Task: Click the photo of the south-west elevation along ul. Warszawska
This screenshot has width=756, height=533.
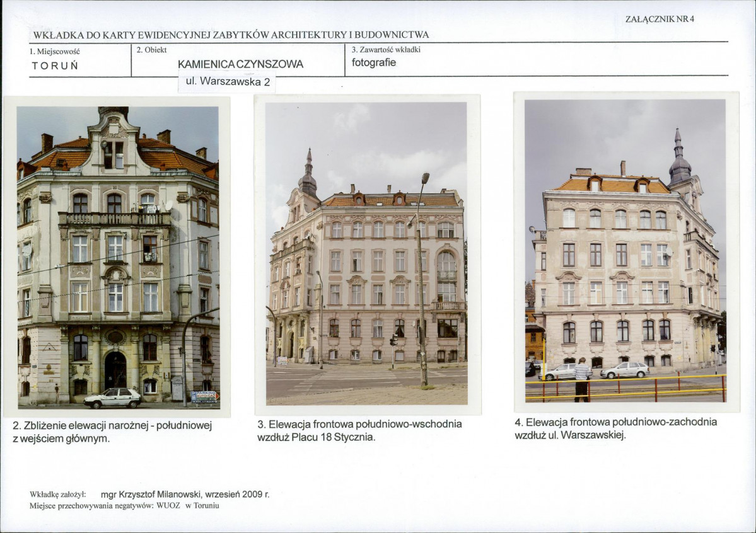Action: click(625, 251)
